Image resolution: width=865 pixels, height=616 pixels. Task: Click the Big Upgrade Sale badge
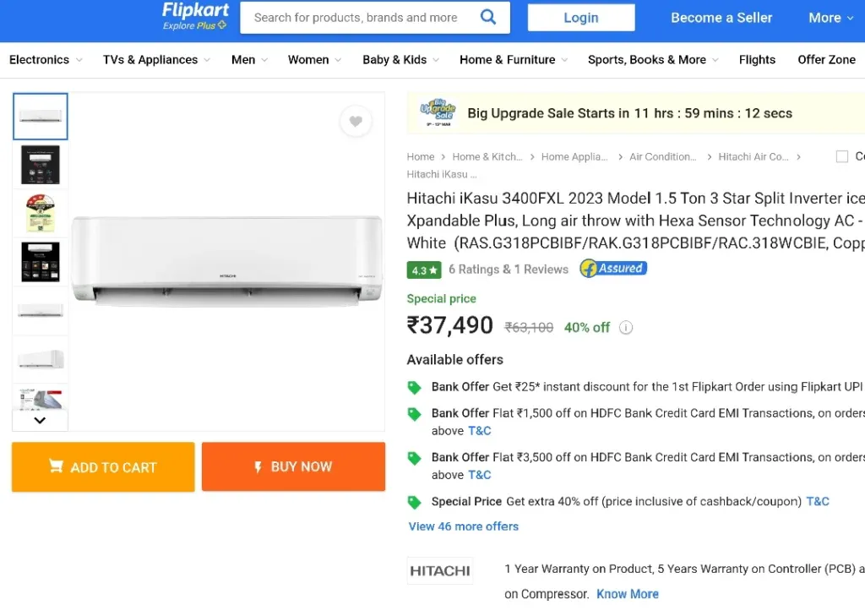438,112
